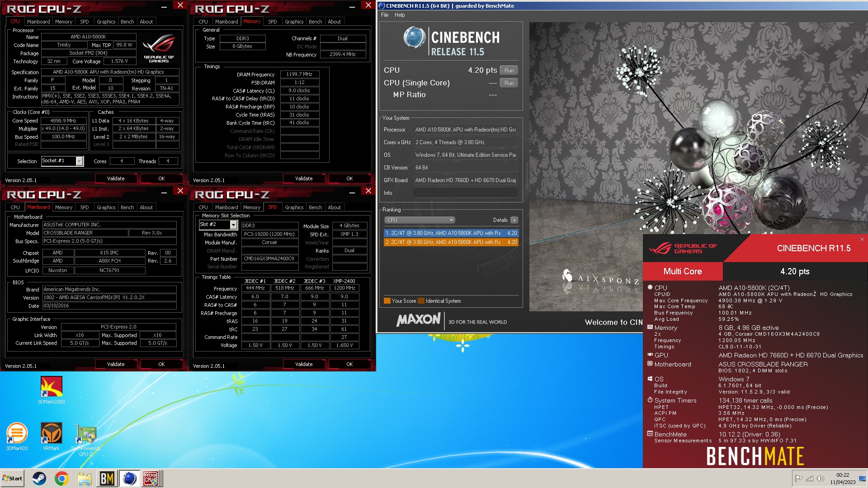The image size is (868, 488).
Task: Open the Socket #1 selection dropdown
Action: click(80, 161)
